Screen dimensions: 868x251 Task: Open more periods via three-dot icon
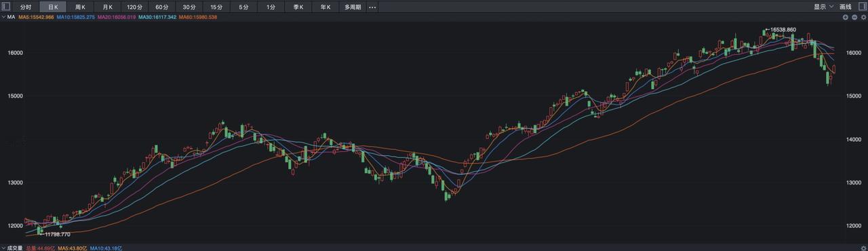pos(372,7)
